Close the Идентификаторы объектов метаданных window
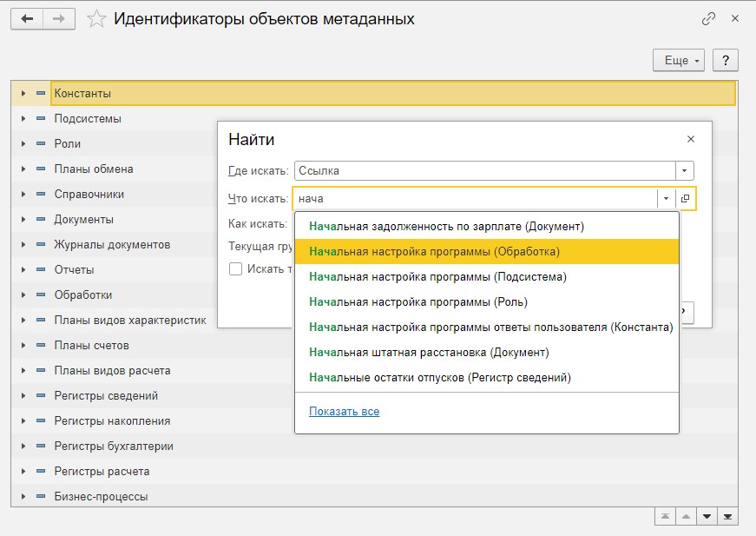The height and width of the screenshot is (536, 756). 735,19
